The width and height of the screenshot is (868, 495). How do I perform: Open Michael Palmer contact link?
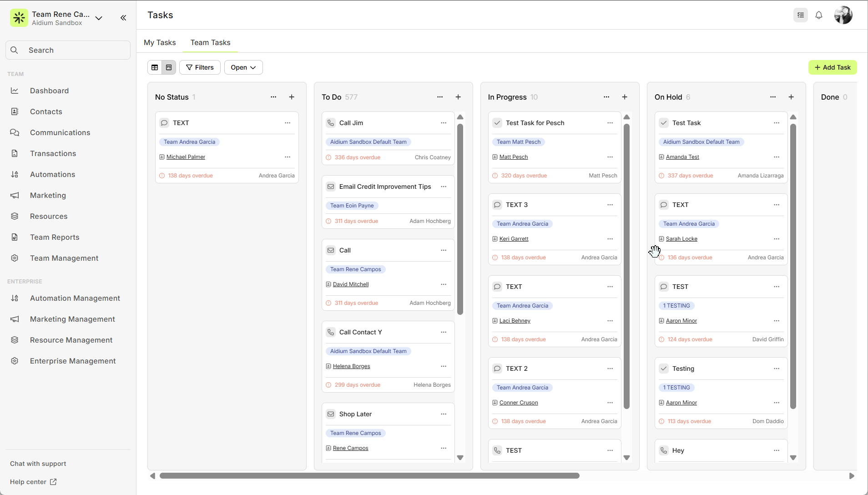point(186,157)
